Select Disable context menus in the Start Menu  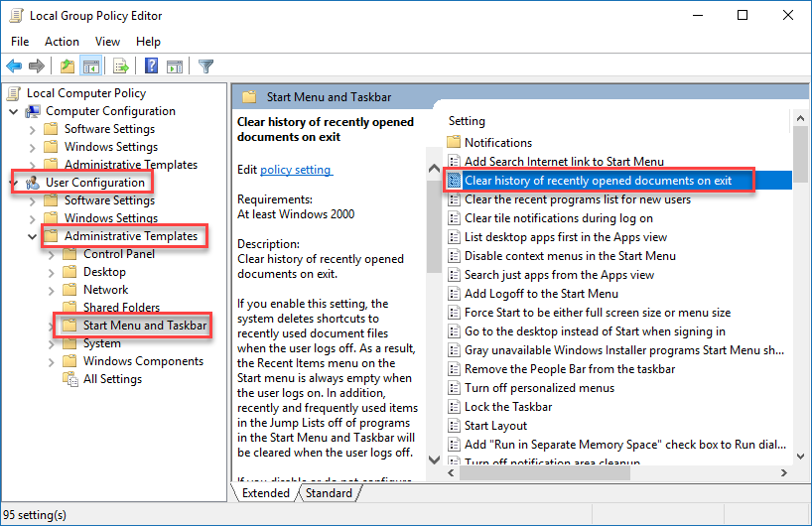(x=570, y=256)
